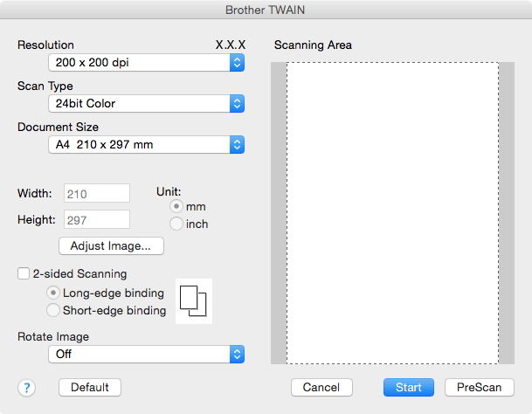Run a preview with the PreScan button
Screen dimensions: 532x414
click(480, 388)
